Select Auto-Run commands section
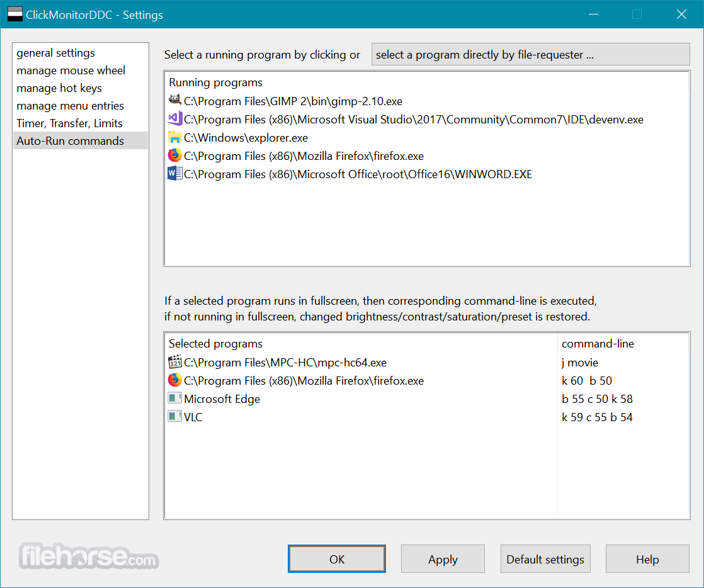Screen dimensions: 704x588 coord(81,140)
